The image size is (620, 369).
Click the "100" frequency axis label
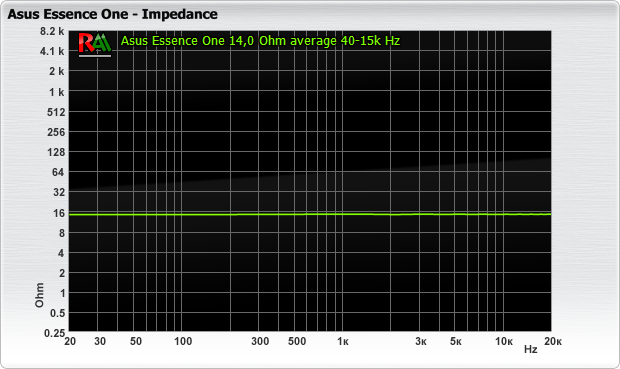point(183,341)
